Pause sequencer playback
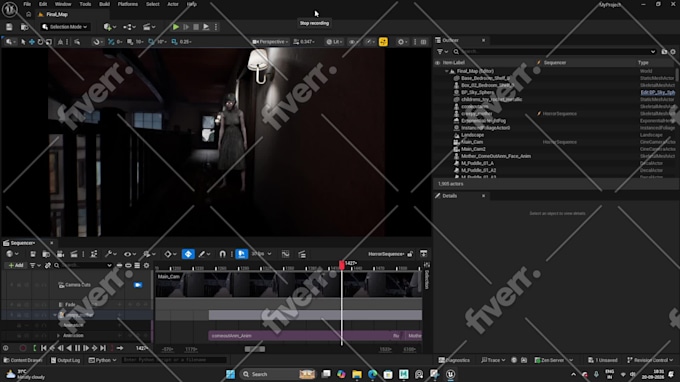The image size is (680, 382). 77,348
